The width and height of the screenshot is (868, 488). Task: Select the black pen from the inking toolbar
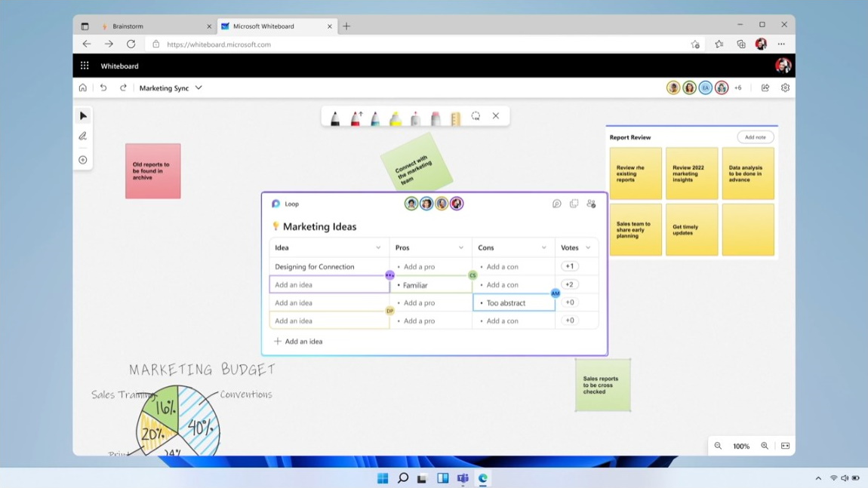click(335, 118)
